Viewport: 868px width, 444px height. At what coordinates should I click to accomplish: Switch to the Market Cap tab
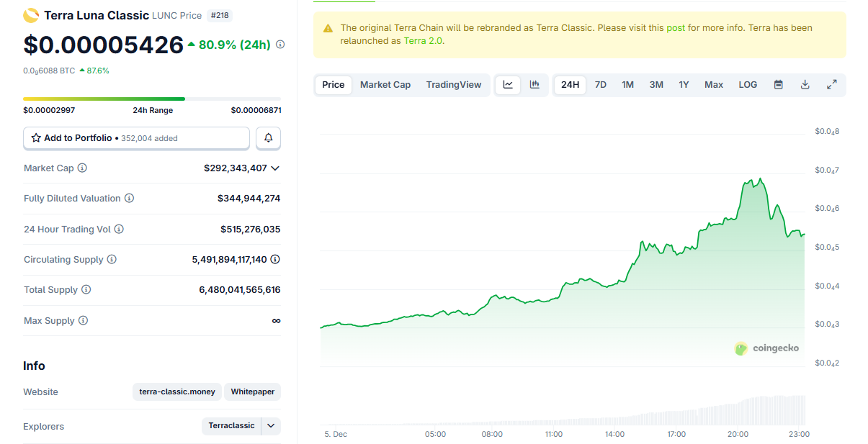(385, 85)
